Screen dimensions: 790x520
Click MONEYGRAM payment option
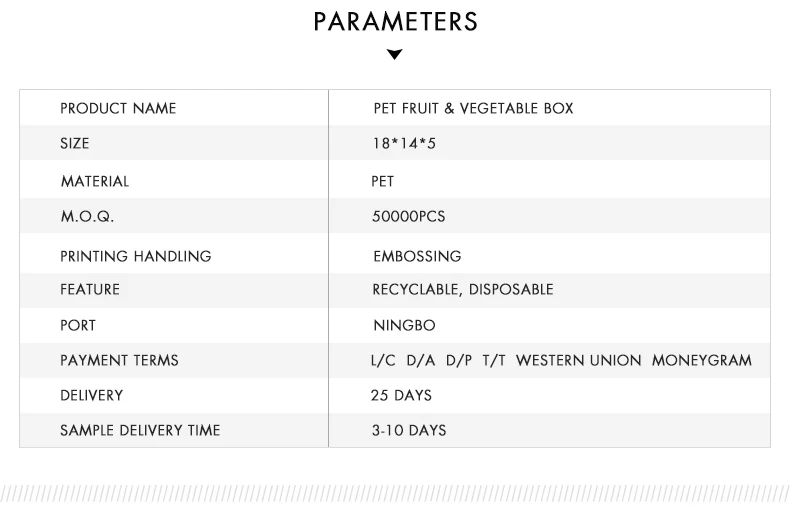click(701, 360)
